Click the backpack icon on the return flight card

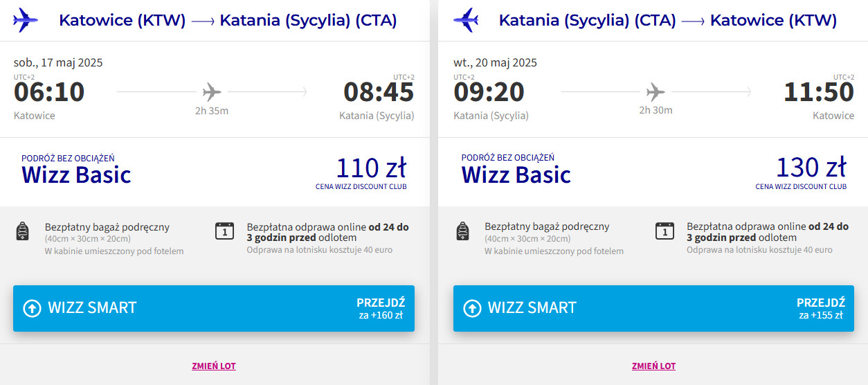point(463,232)
